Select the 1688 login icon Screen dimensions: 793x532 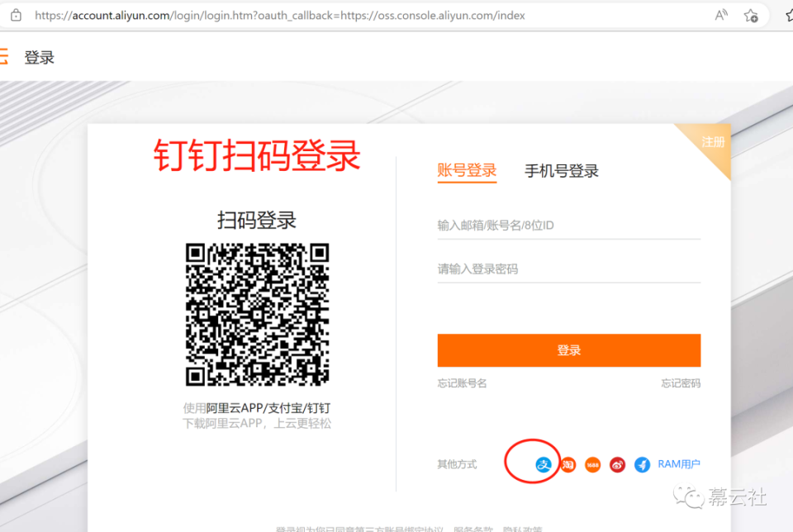point(591,464)
